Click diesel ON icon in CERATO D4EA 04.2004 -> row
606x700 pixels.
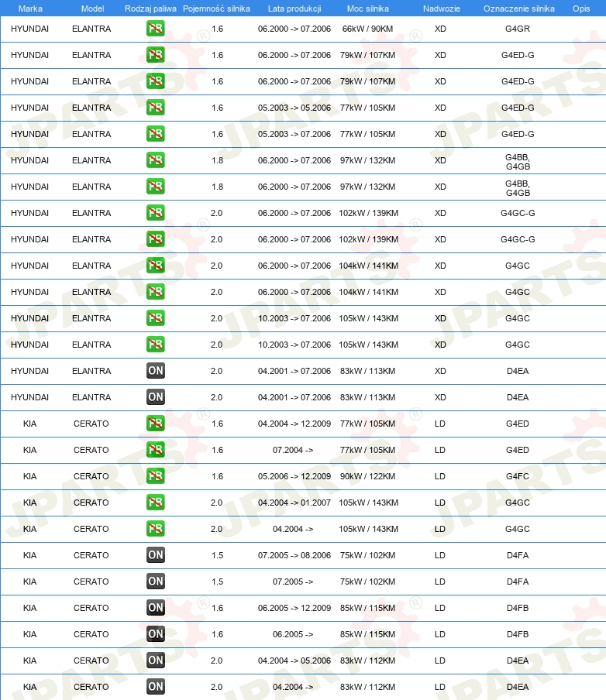[156, 687]
